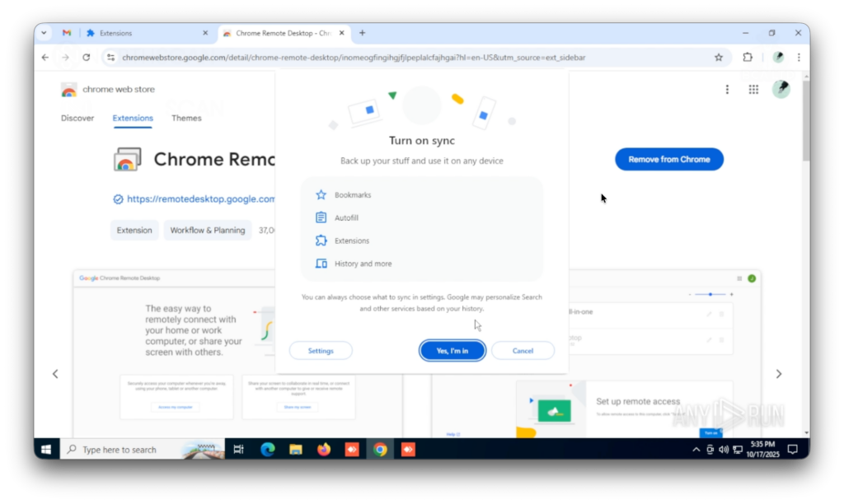Image resolution: width=844 pixels, height=504 pixels.
Task: Open Task View on the taskbar
Action: tap(238, 450)
